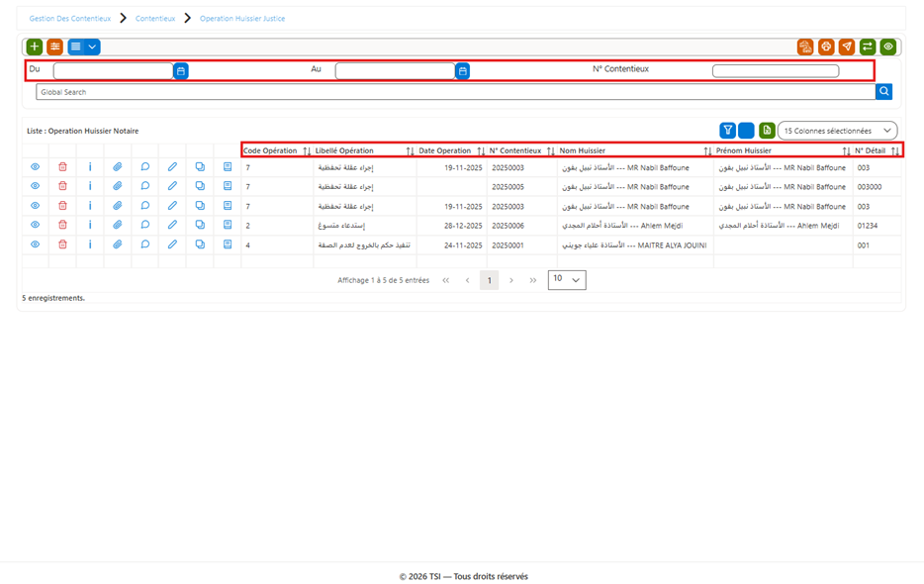Go to last page of pagination
The width and height of the screenshot is (924, 584).
[532, 280]
